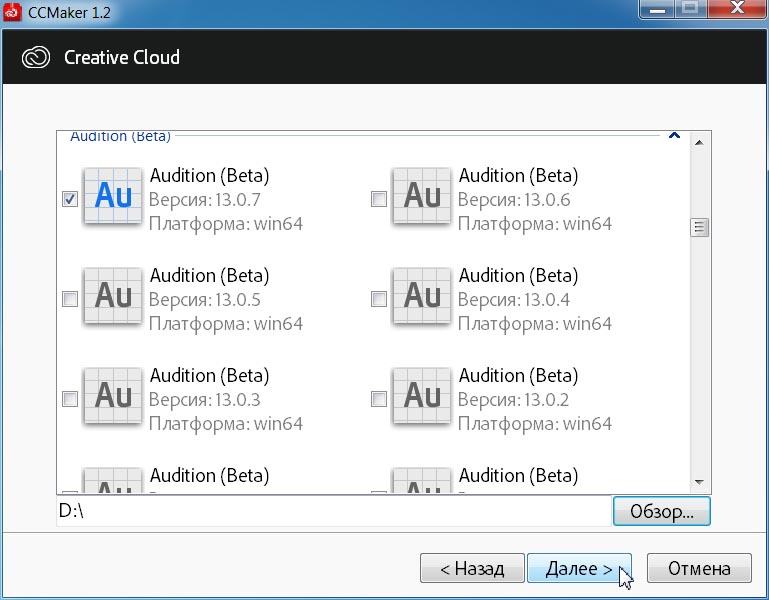The width and height of the screenshot is (769, 600).
Task: Check Audition Beta version 13.0.4 checkbox
Action: [x=379, y=299]
